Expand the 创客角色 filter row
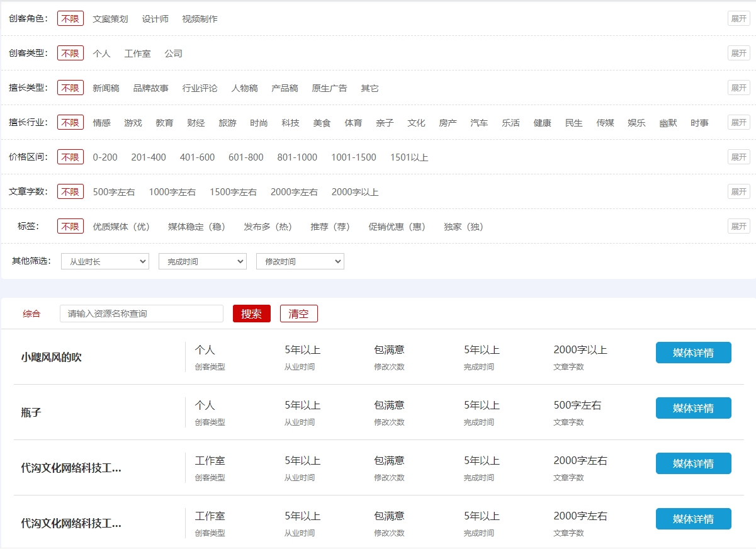The height and width of the screenshot is (549, 756). tap(738, 19)
